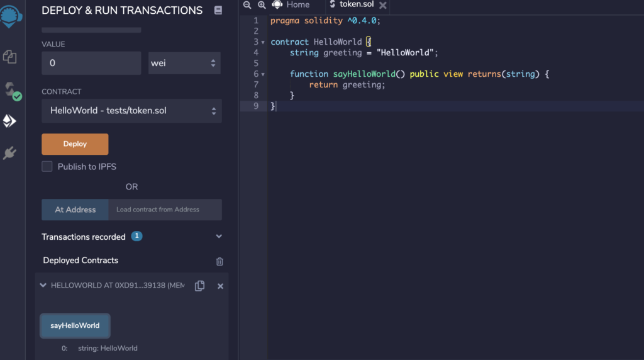Click the 'string greeting' declaration line
Viewport: 644px width, 360px height.
(364, 53)
